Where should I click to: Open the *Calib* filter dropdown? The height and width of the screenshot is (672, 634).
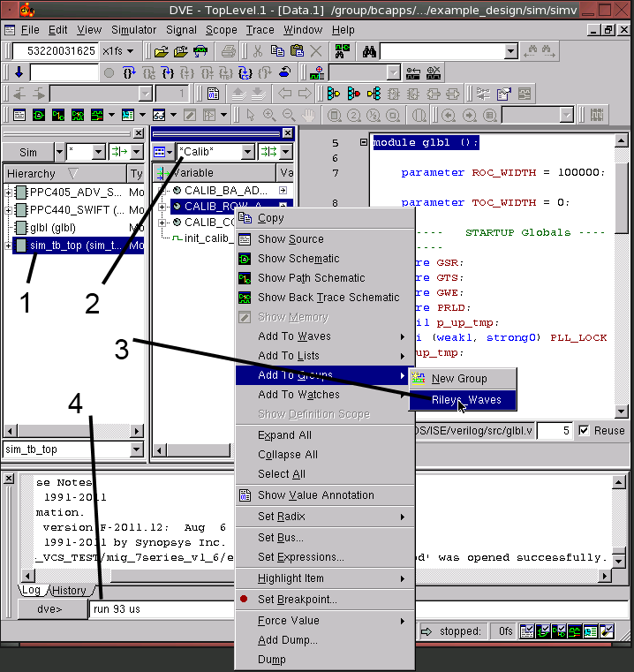coord(246,152)
